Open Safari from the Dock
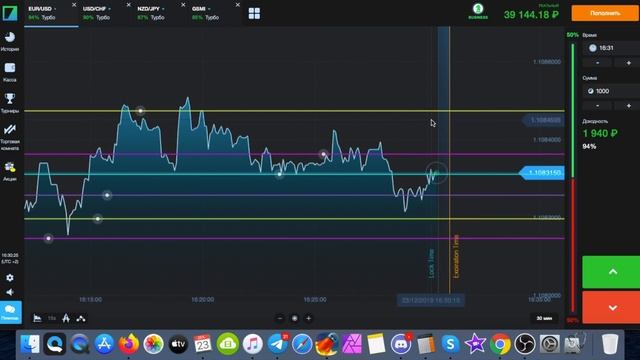Image resolution: width=640 pixels, height=360 pixels. (x=302, y=344)
